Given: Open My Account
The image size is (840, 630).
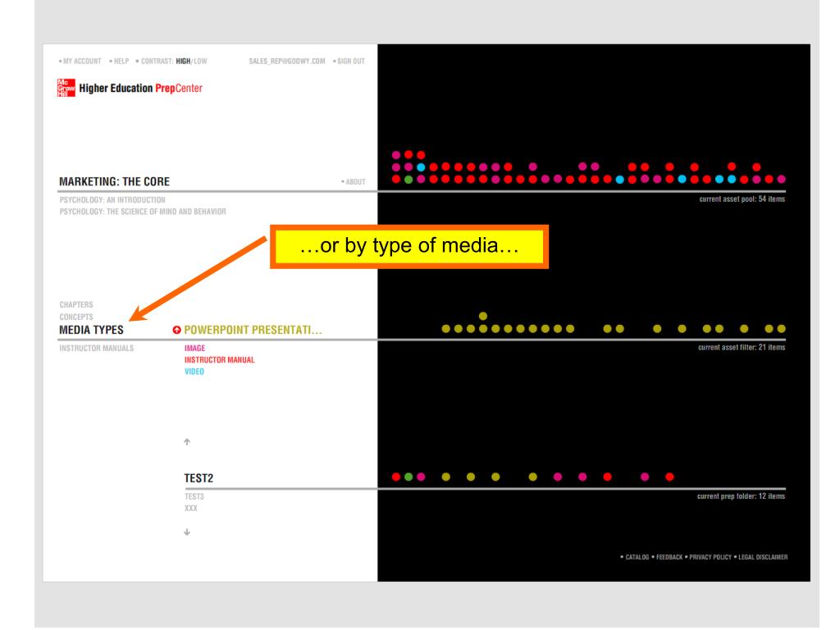Looking at the screenshot, I should (x=82, y=61).
